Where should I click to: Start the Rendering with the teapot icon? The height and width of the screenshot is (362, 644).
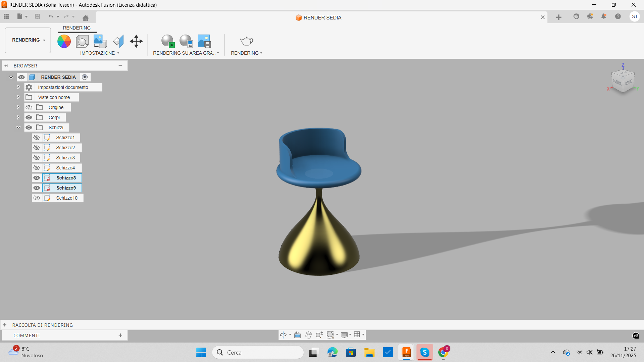pos(246,41)
